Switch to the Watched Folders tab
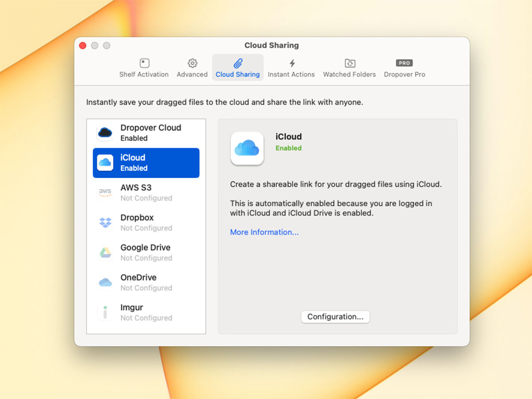The height and width of the screenshot is (399, 532). pos(349,68)
